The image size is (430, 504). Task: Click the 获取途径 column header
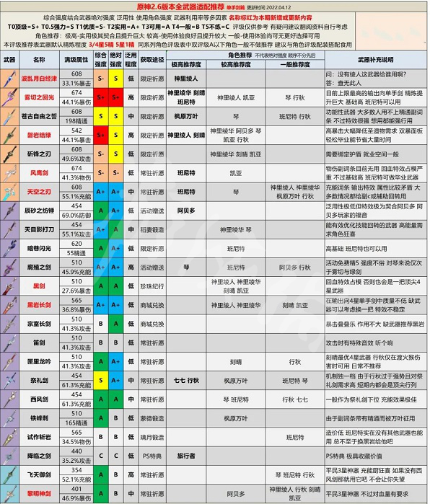point(152,59)
